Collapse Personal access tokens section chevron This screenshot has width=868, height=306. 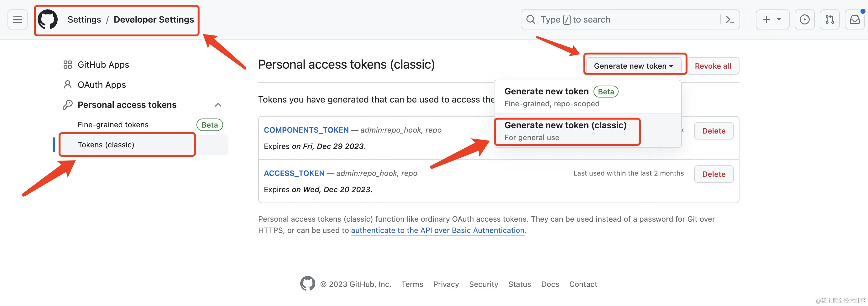[218, 105]
